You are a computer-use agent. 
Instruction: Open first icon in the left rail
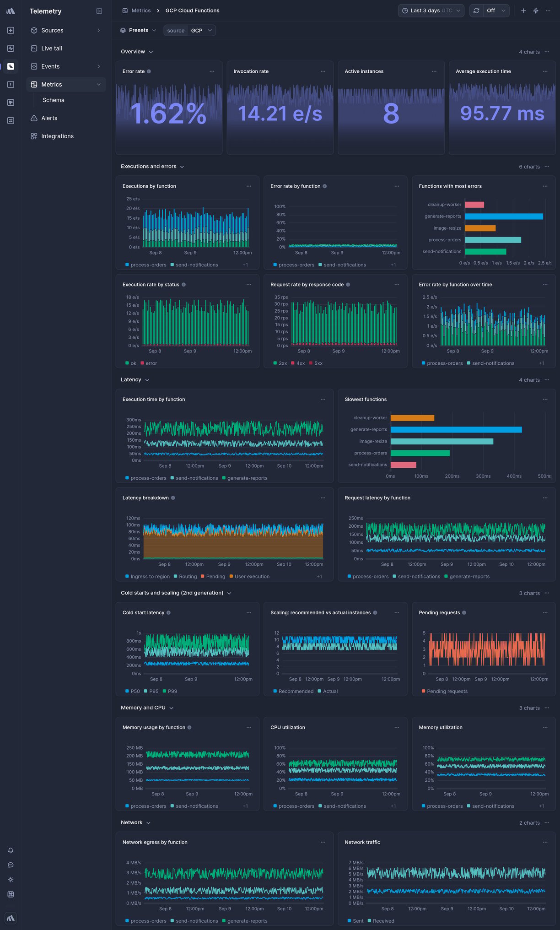pos(11,30)
